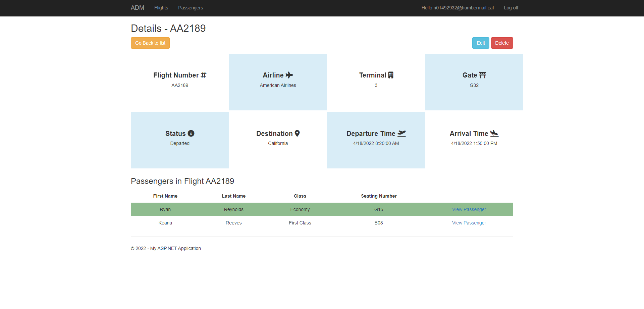
Task: Click the First Name column header
Action: pyautogui.click(x=165, y=196)
